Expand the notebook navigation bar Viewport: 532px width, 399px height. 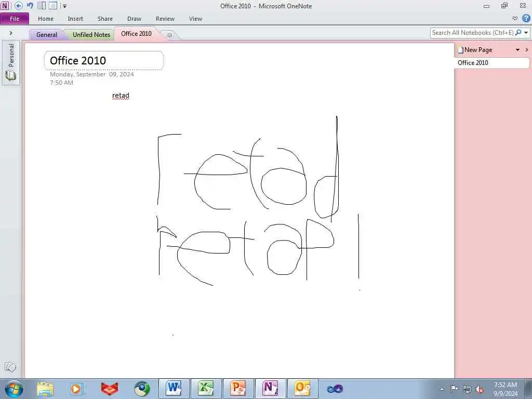tap(11, 33)
